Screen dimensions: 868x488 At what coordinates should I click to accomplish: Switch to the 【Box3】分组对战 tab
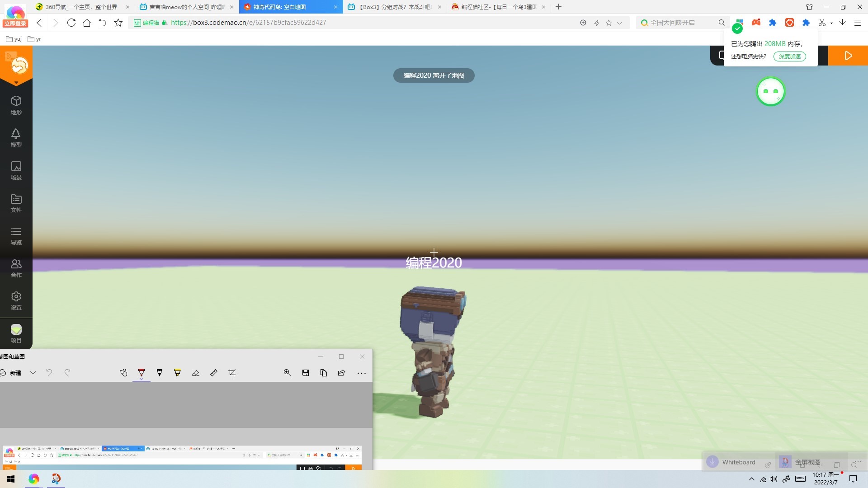tap(395, 7)
